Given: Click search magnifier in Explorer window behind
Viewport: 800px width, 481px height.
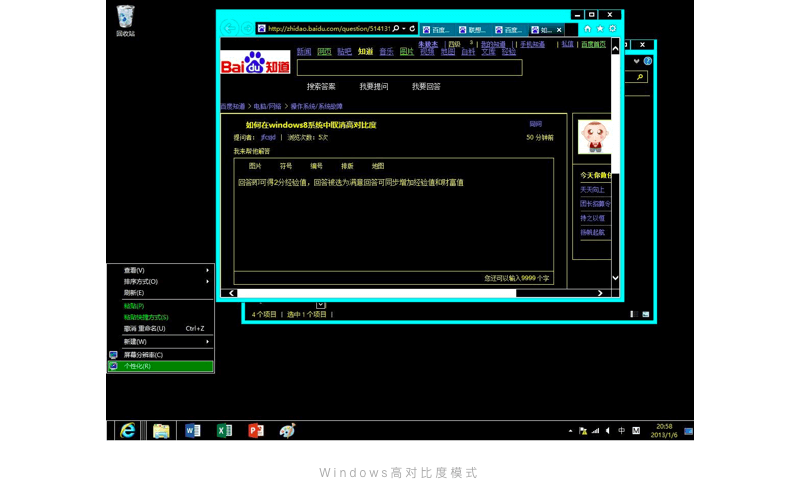Looking at the screenshot, I should 640,77.
